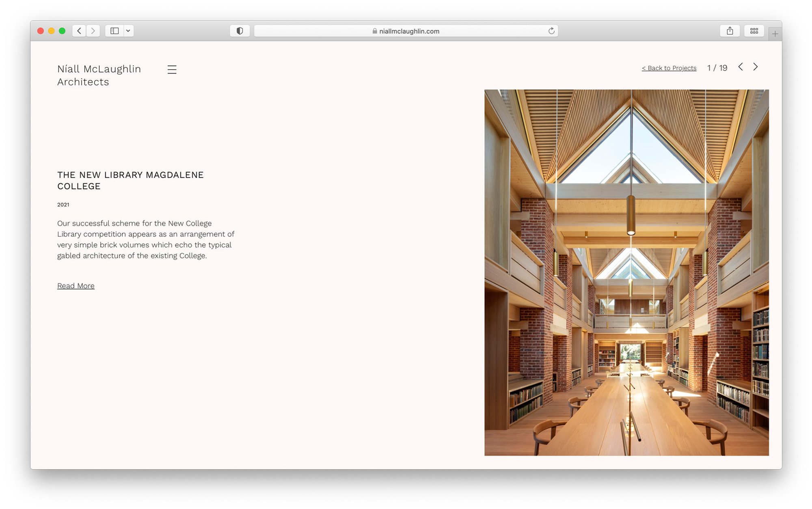Click the Safari back arrow button

[x=79, y=31]
